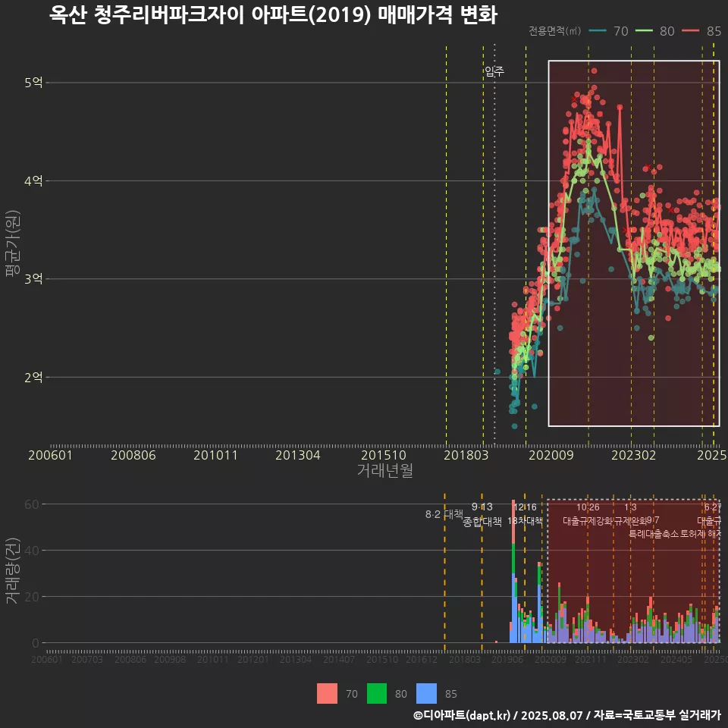Click 200703 on the volume chart axis
This screenshot has height=728, width=728.
(x=86, y=659)
